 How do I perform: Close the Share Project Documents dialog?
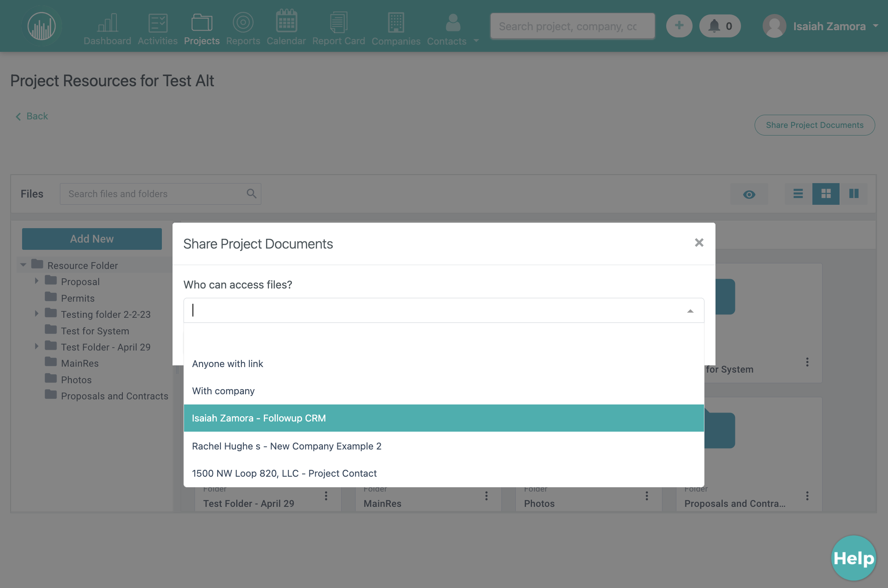(699, 243)
